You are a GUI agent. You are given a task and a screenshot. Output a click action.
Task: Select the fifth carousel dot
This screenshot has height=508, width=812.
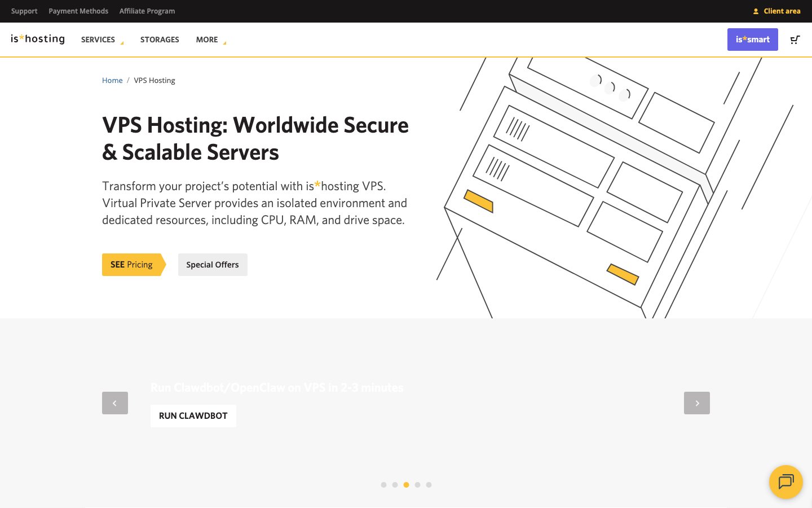(429, 485)
